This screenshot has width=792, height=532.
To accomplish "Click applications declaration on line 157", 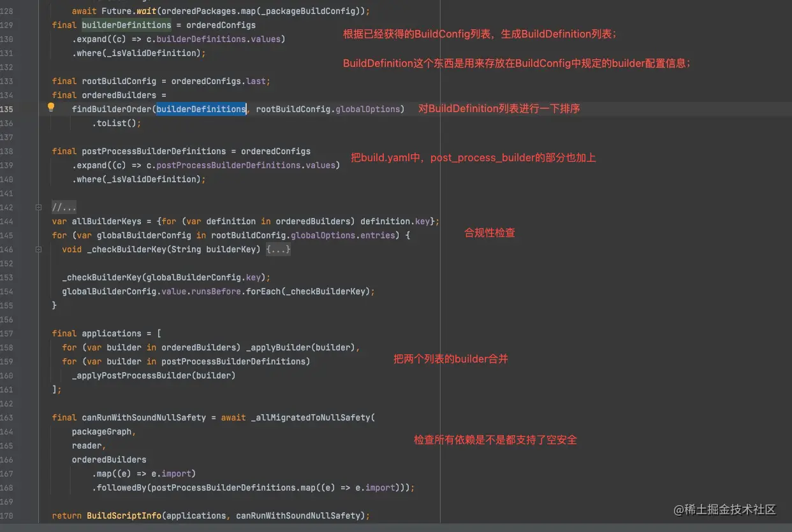I will pyautogui.click(x=112, y=333).
